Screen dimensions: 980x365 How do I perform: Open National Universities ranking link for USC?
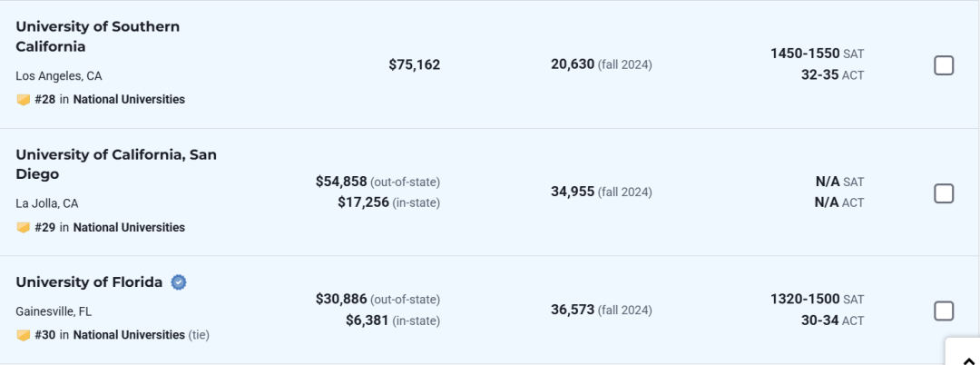(129, 100)
